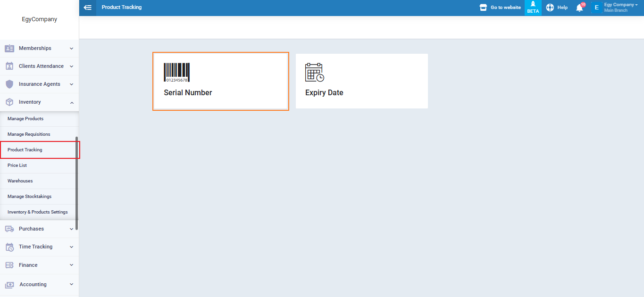Click the sidebar collapse arrow icon
The image size is (644, 297).
[87, 8]
